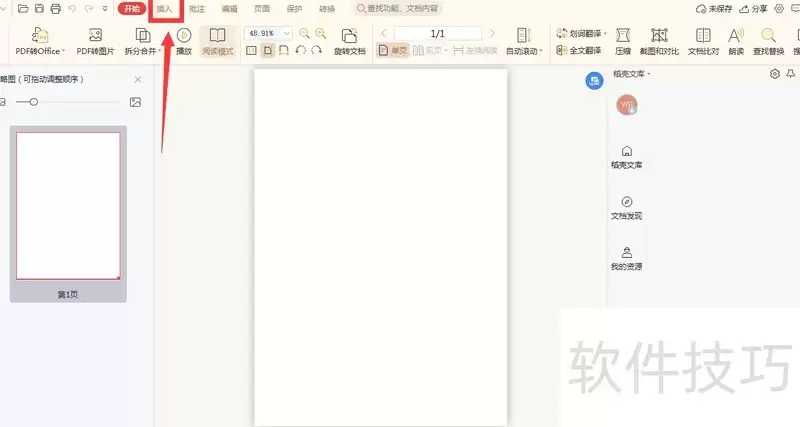Toggle 阅读模式 reading mode
800x427 pixels.
(218, 41)
